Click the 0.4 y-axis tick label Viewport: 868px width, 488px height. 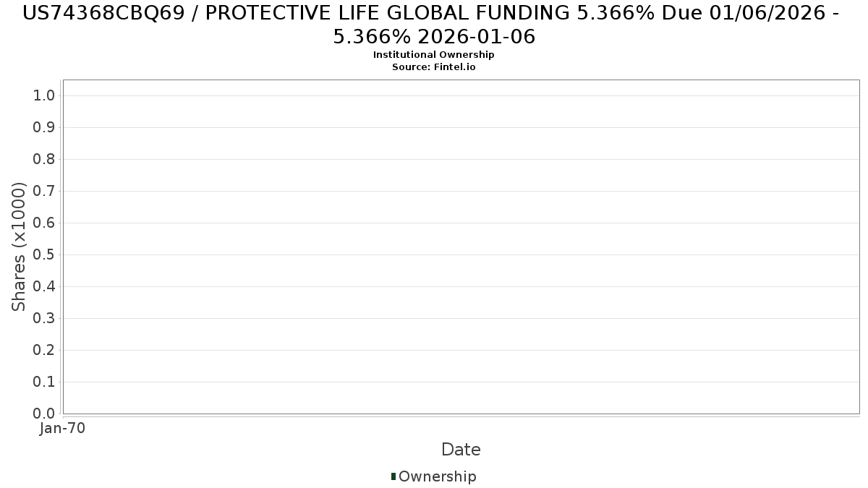pos(44,287)
